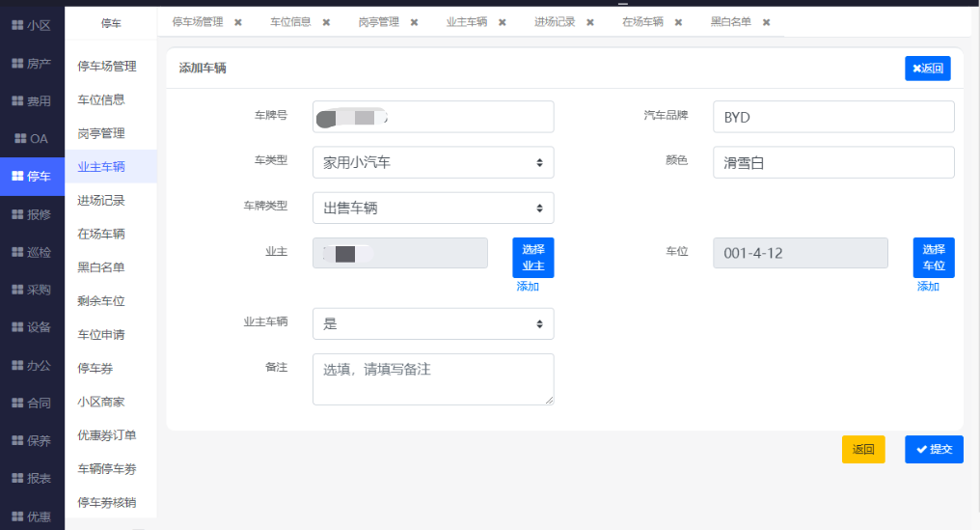Click the blue 返回 button at top
Screen dimensions: 980x530
(928, 69)
